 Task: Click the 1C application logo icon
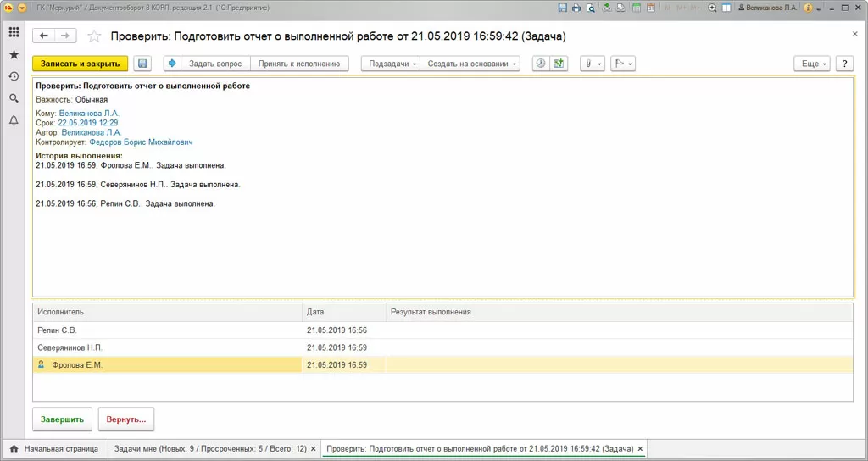click(x=8, y=8)
